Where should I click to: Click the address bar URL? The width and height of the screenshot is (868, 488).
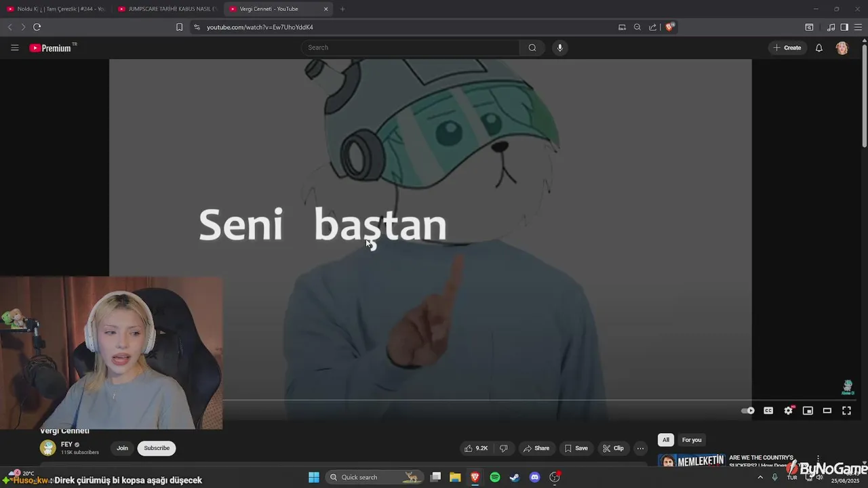[x=260, y=27]
